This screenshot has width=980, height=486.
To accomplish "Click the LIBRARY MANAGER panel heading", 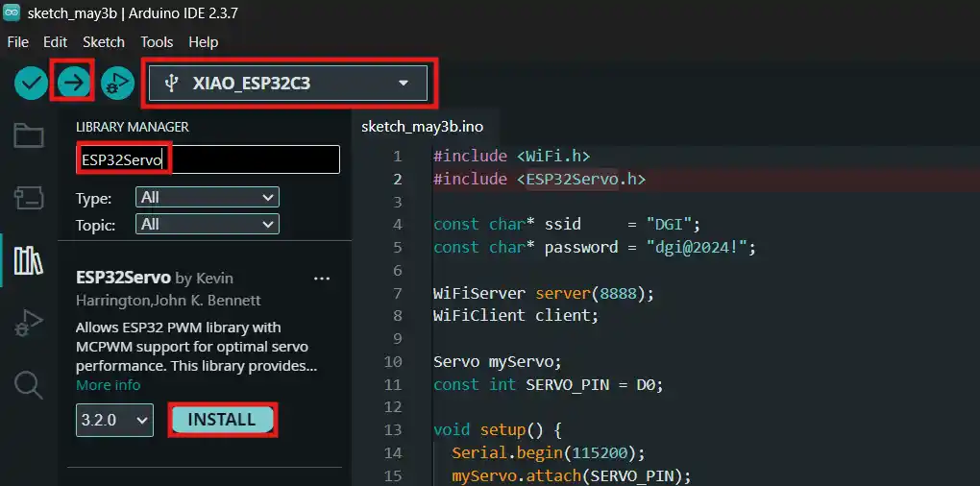I will (x=132, y=127).
